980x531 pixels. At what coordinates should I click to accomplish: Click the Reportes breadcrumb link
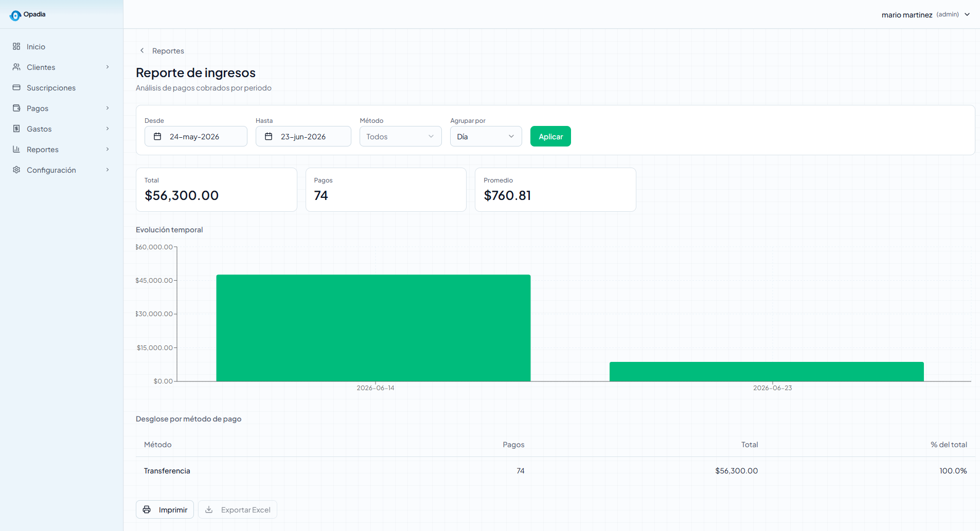(168, 51)
